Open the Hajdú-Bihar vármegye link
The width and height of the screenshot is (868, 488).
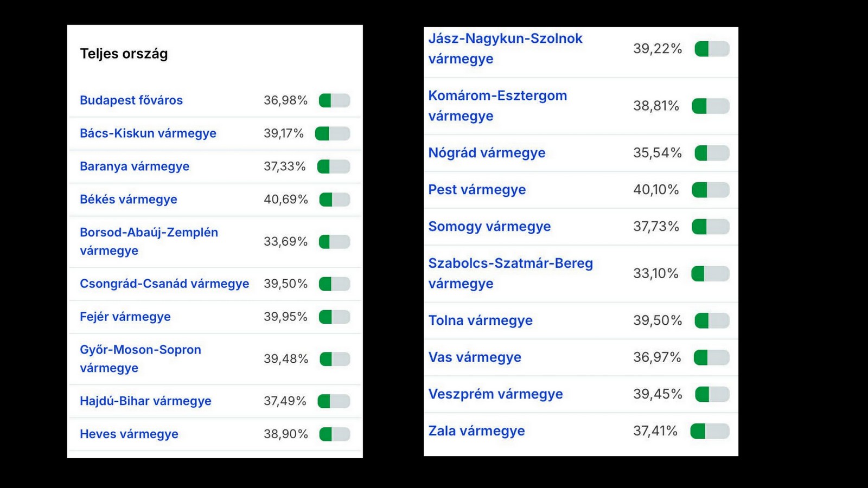point(145,401)
